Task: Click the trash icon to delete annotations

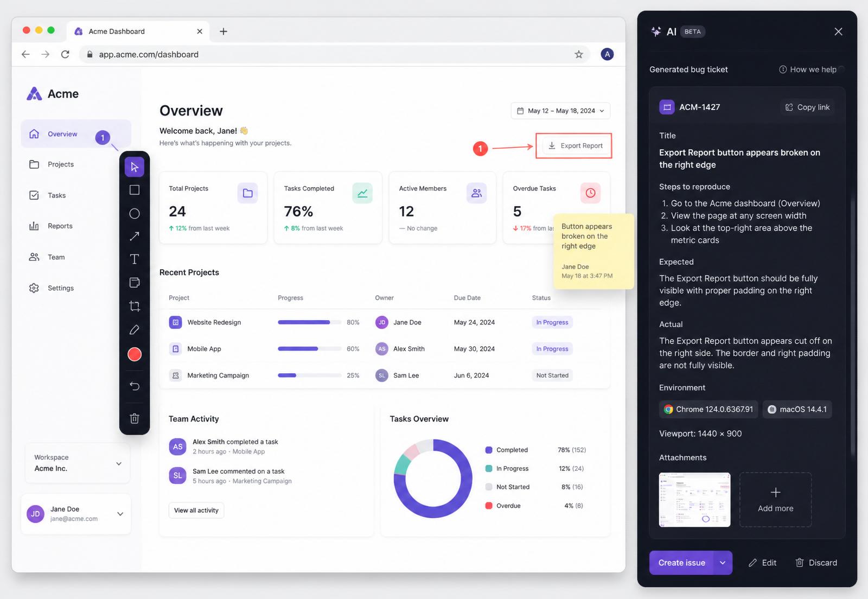Action: coord(135,418)
